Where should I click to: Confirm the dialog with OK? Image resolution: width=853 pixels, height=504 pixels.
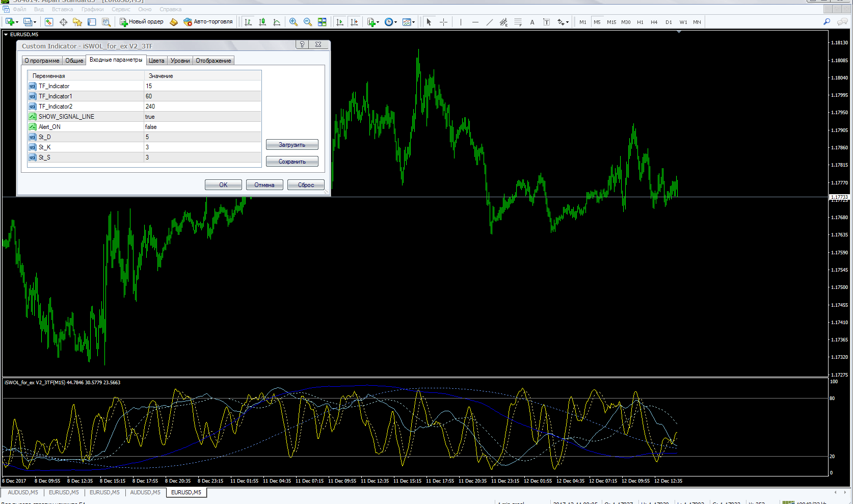223,185
